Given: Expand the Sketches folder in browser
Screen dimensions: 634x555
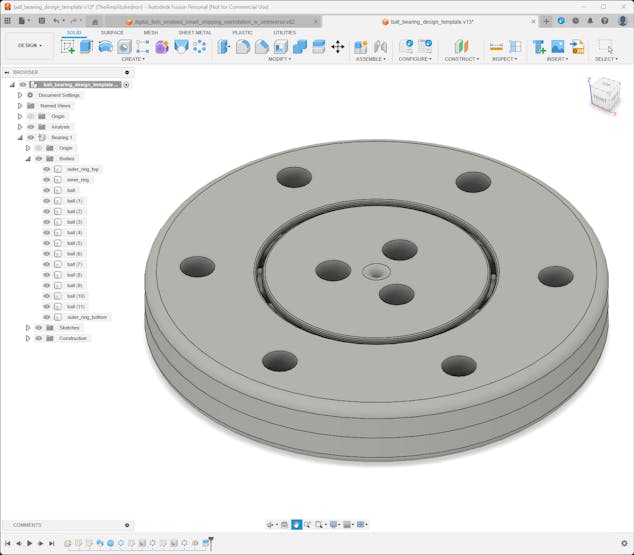Looking at the screenshot, I should [28, 327].
